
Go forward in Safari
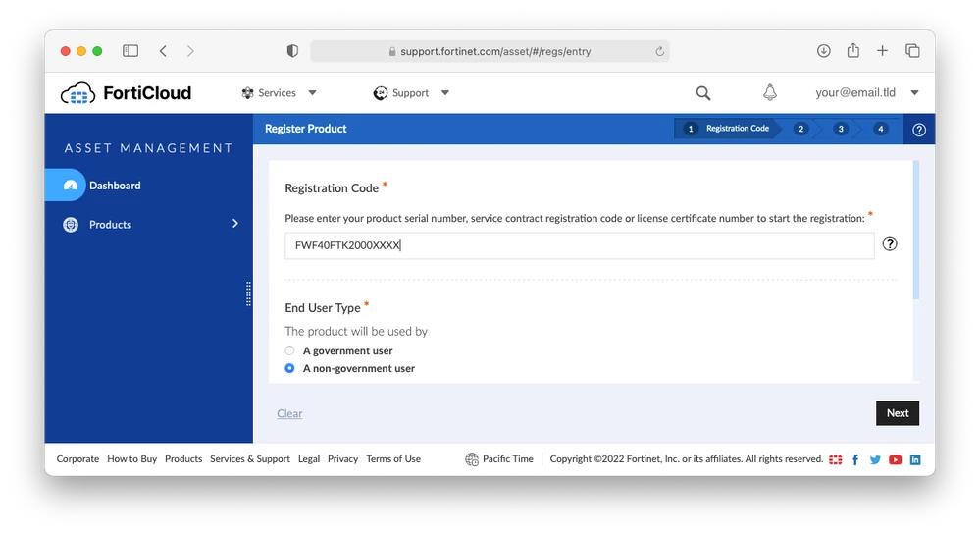(x=190, y=51)
